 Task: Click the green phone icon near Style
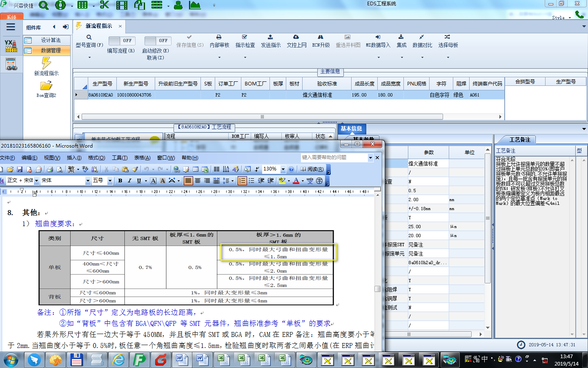point(579,15)
